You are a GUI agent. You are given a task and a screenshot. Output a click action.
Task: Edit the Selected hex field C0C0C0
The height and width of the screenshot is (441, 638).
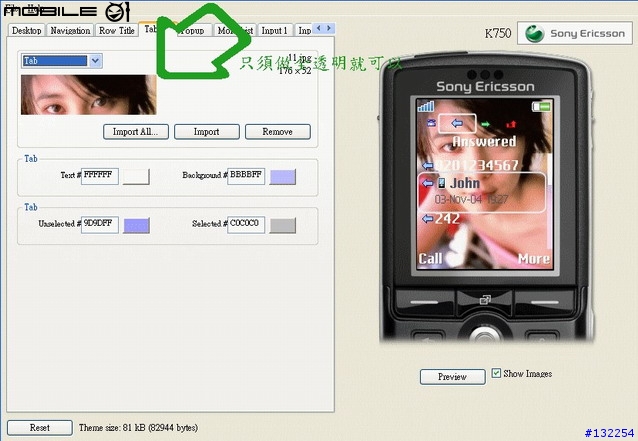pos(246,225)
